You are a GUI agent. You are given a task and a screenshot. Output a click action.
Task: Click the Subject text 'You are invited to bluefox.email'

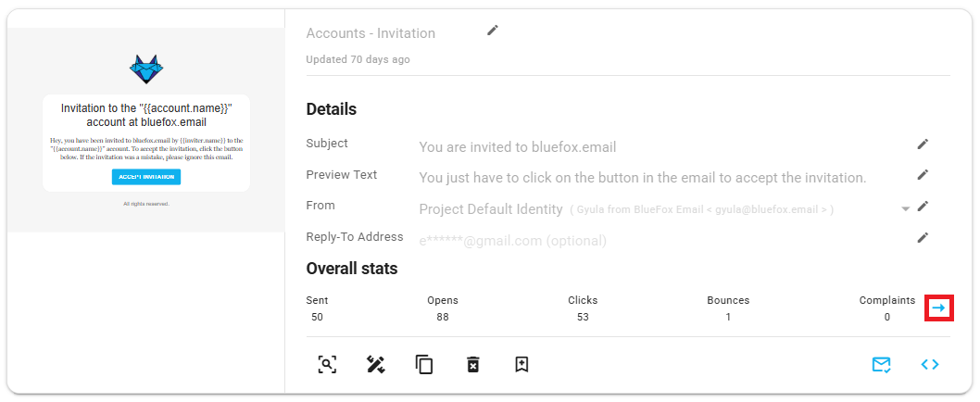[x=517, y=146]
